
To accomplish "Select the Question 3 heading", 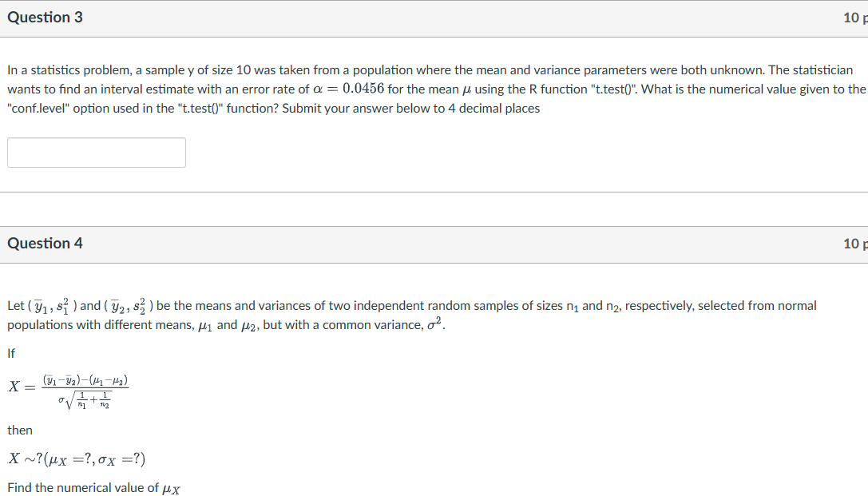I will (46, 16).
